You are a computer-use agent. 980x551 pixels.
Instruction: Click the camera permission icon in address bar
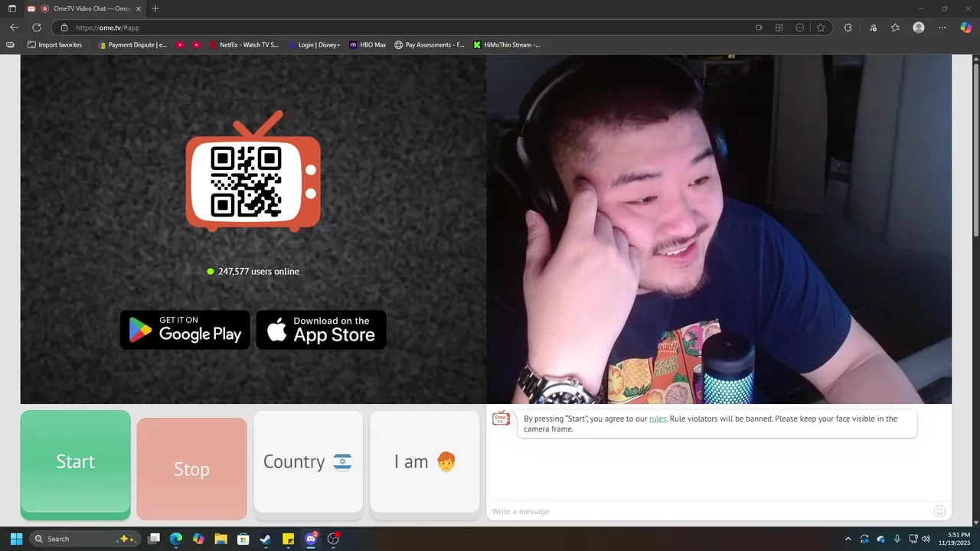759,28
